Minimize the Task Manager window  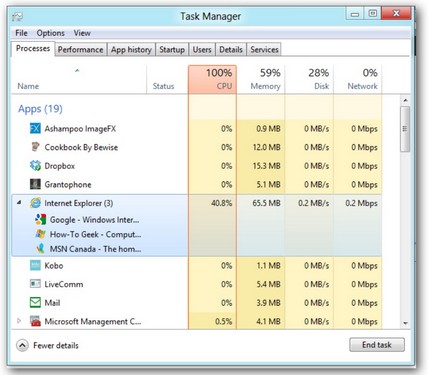click(x=355, y=14)
